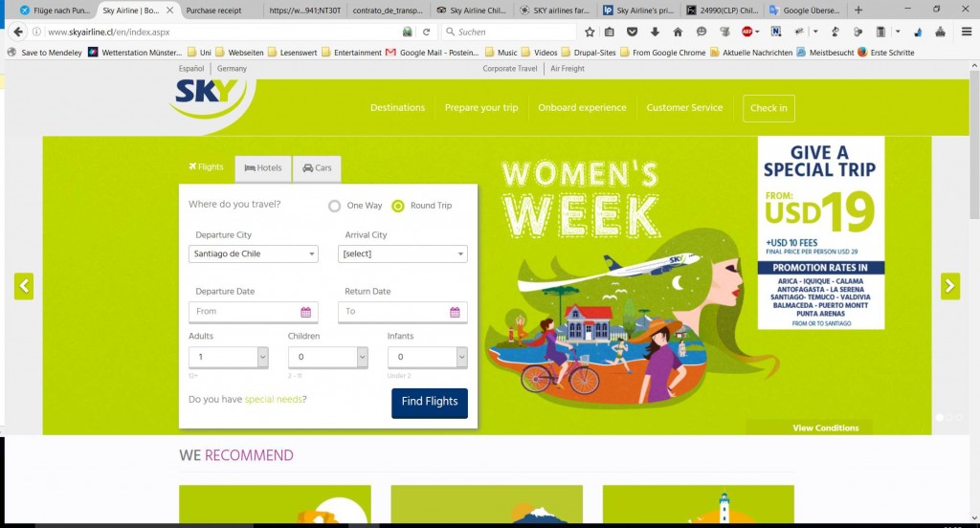
Task: Switch to Google Überse... browser tab
Action: (806, 10)
